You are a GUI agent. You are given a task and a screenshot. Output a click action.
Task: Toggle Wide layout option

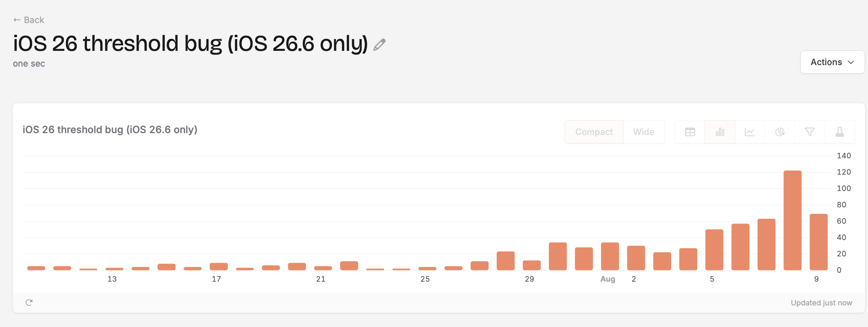tap(644, 132)
